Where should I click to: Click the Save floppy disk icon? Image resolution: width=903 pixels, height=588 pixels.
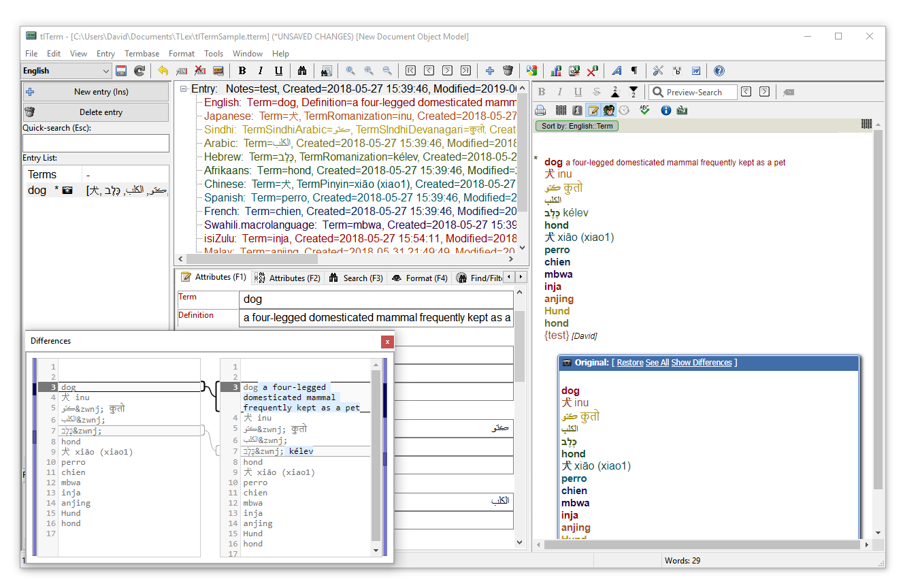coord(121,71)
